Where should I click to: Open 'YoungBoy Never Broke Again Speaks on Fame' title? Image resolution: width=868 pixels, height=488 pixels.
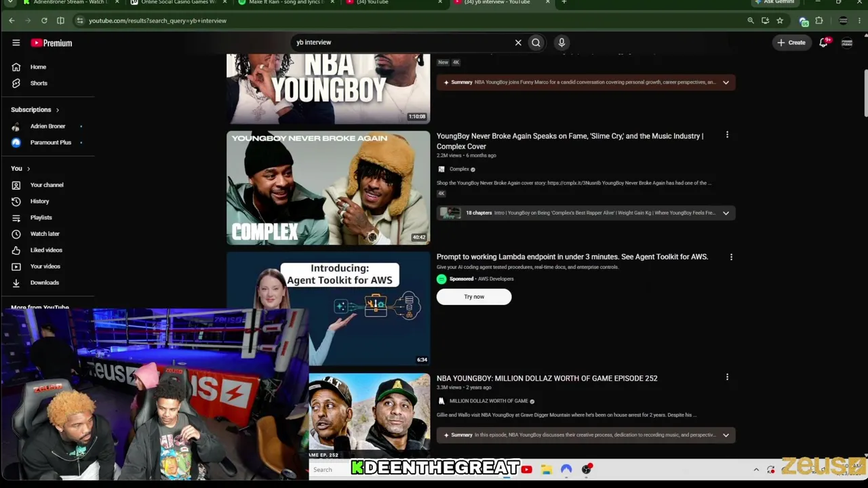[570, 141]
